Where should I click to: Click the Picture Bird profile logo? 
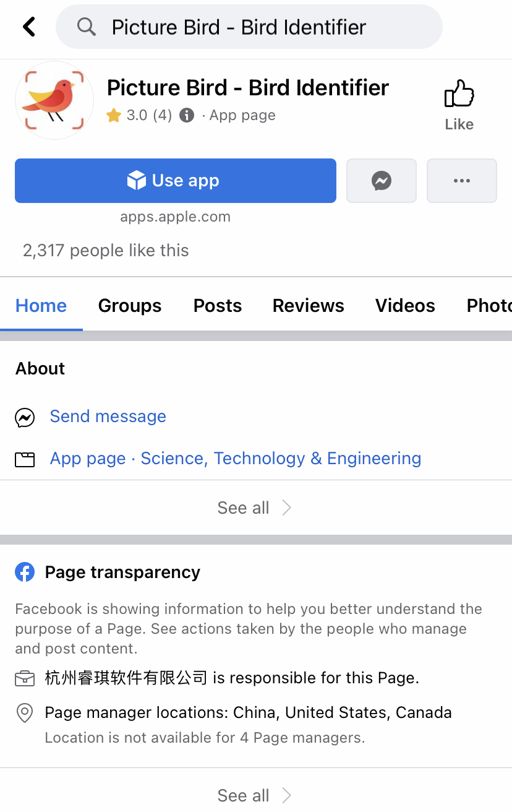[x=54, y=100]
